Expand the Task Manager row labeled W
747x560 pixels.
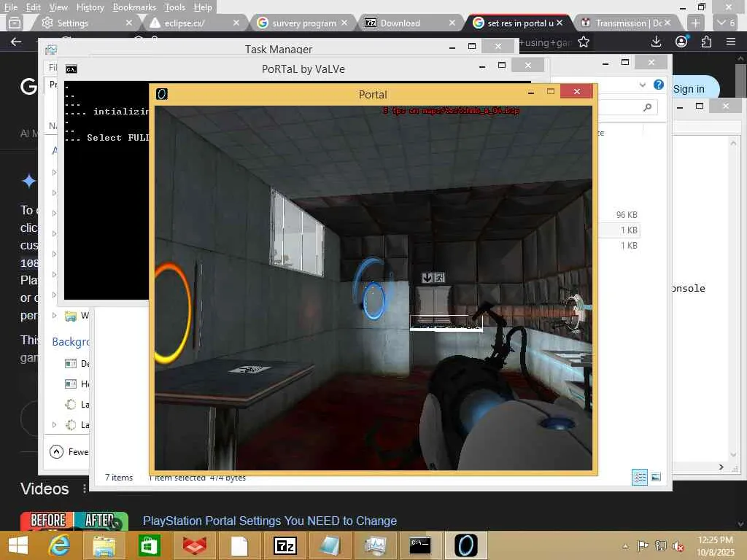pos(54,315)
